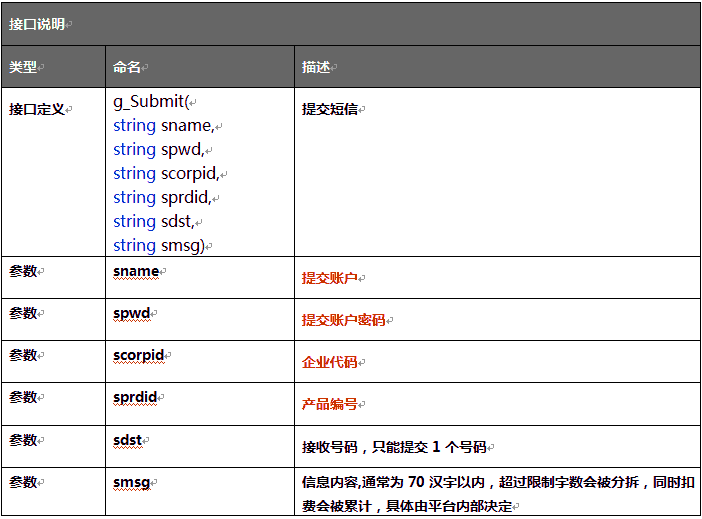
Task: Click the red 提交账户密码 description
Action: click(343, 320)
